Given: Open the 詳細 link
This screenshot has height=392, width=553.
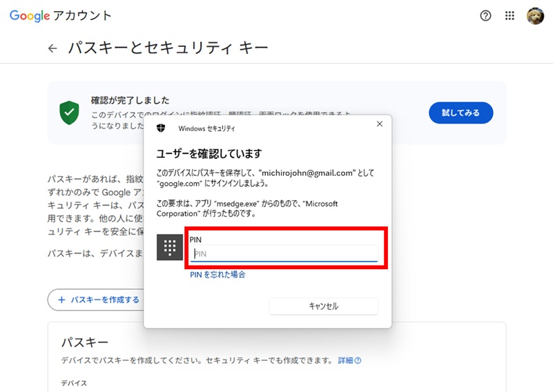Looking at the screenshot, I should point(345,360).
